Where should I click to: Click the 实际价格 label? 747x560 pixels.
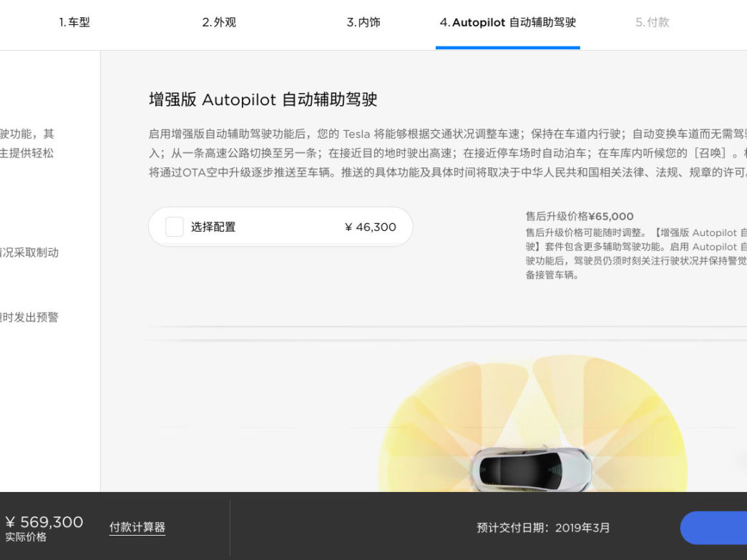(x=26, y=537)
